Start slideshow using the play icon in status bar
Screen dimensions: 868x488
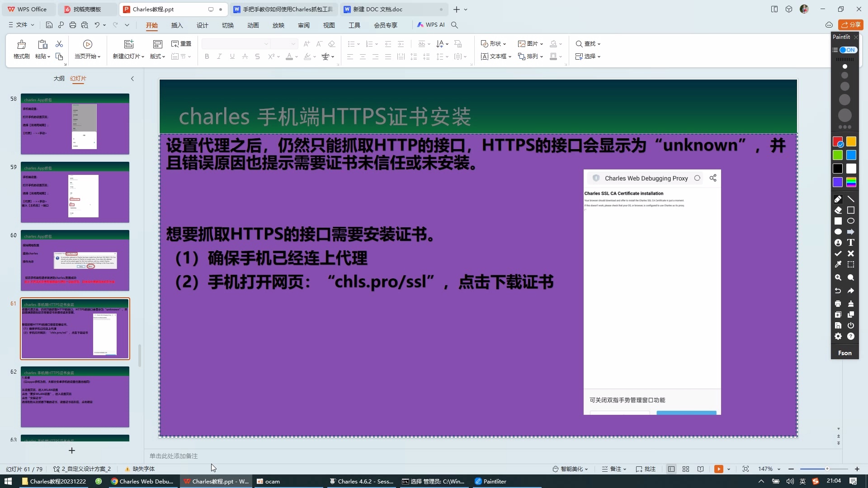tap(719, 469)
